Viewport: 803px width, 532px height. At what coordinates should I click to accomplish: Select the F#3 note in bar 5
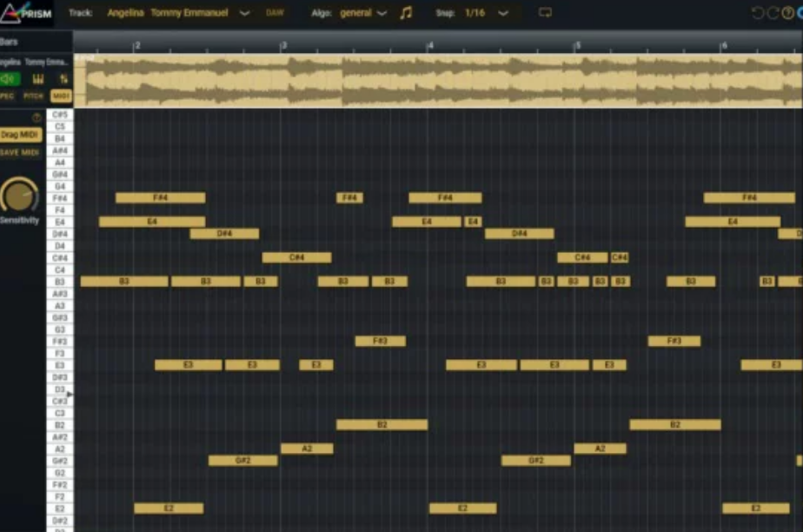pyautogui.click(x=674, y=341)
